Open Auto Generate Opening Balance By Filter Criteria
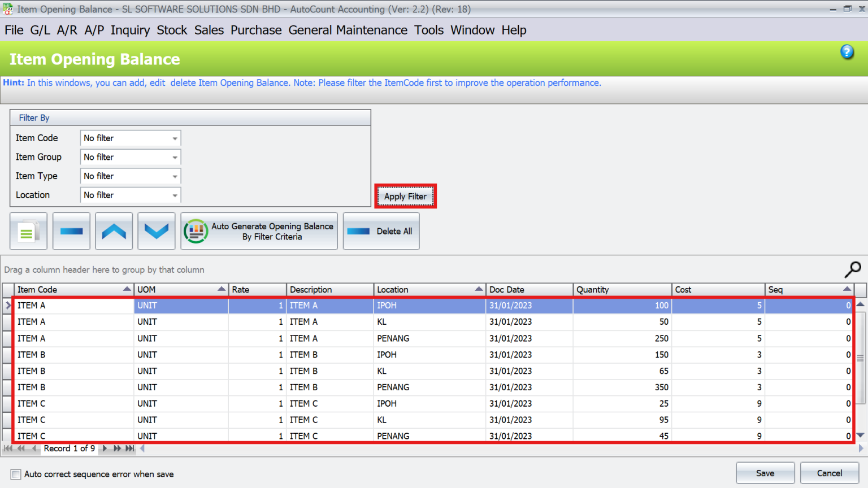 point(258,231)
